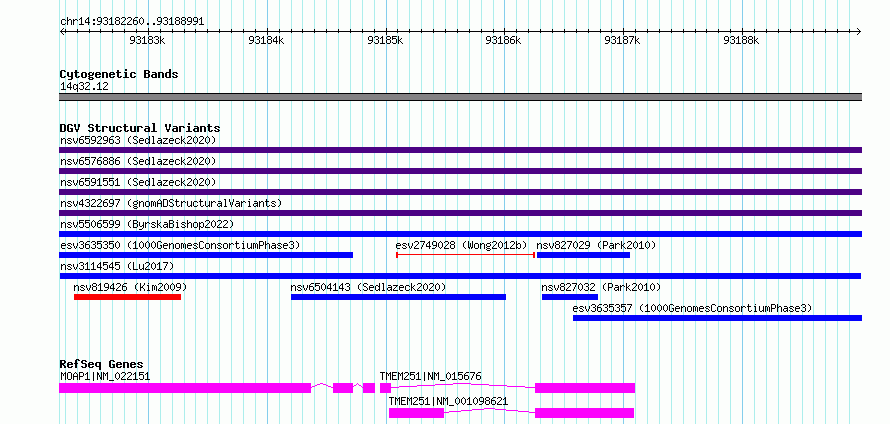
Task: Open variant label nsv3114545 (Lu2017)
Action: pos(117,266)
